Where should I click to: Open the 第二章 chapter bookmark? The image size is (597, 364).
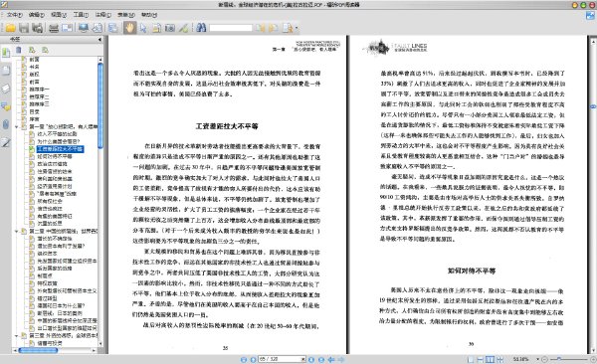[64, 231]
